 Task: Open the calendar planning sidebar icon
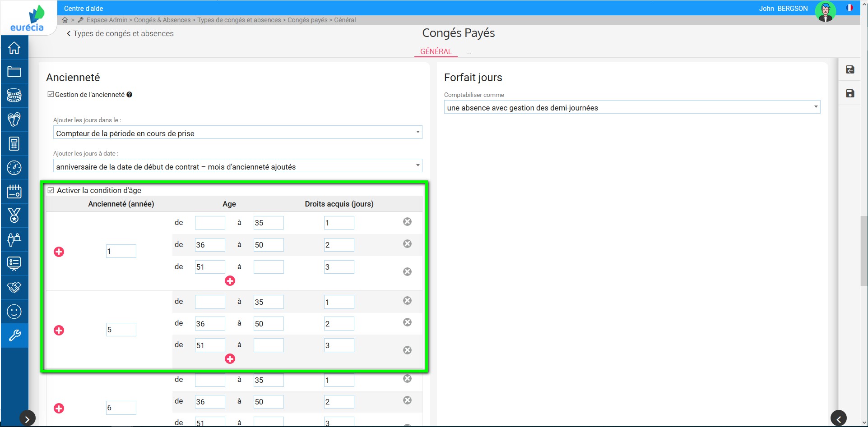click(x=14, y=192)
